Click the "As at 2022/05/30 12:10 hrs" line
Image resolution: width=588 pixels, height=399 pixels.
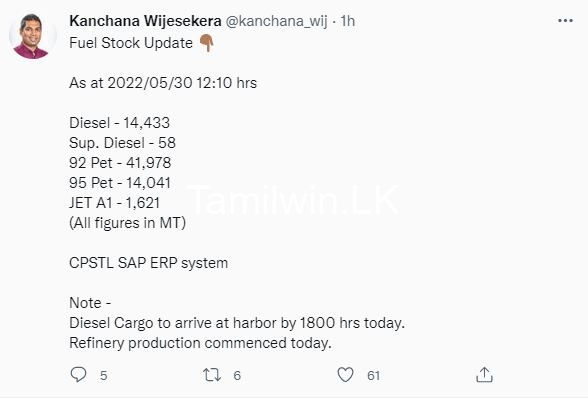click(x=163, y=83)
